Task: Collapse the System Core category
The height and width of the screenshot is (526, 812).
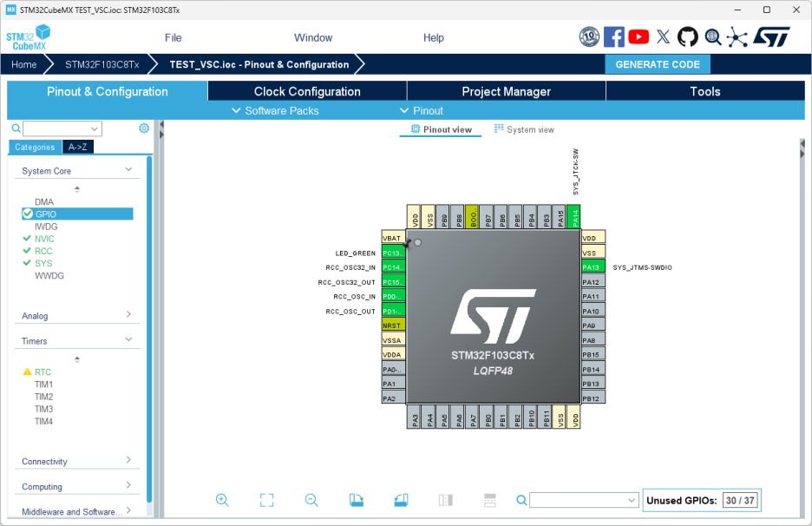Action: [128, 169]
